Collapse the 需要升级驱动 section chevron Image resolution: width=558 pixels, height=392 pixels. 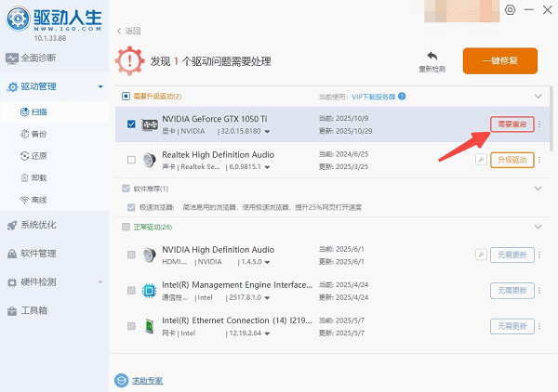pos(537,96)
